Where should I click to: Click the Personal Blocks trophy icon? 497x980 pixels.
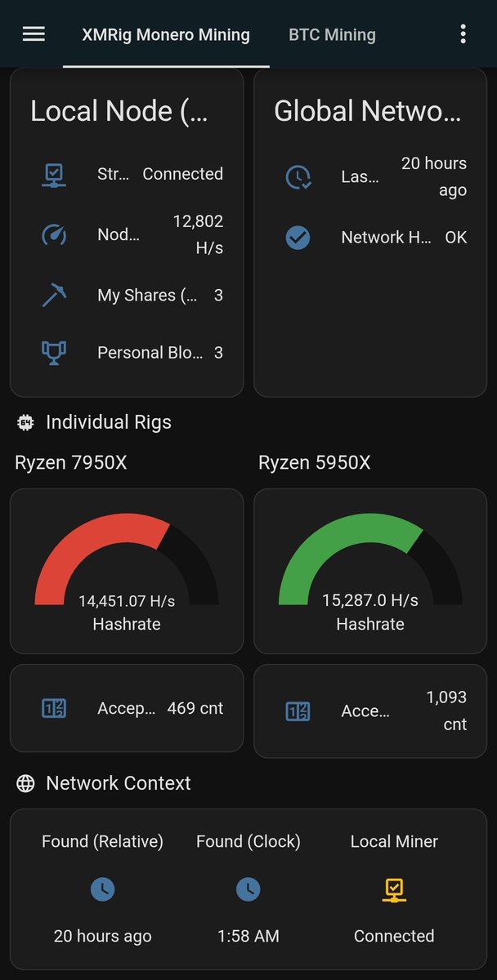click(x=54, y=353)
